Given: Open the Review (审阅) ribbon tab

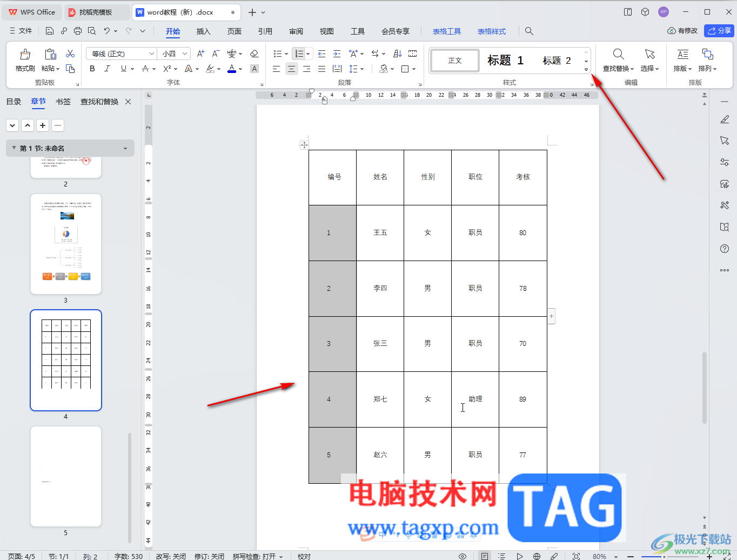Looking at the screenshot, I should (296, 31).
